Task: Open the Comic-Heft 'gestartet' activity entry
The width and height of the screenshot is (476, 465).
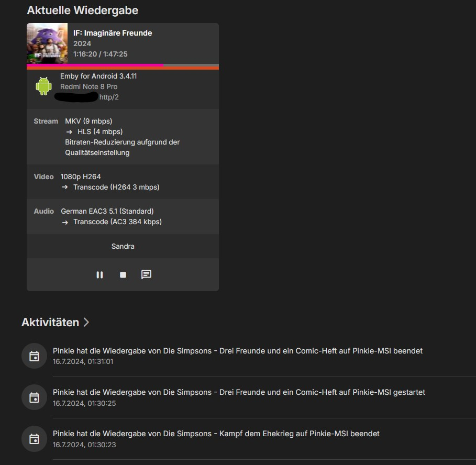Action: 239,392
